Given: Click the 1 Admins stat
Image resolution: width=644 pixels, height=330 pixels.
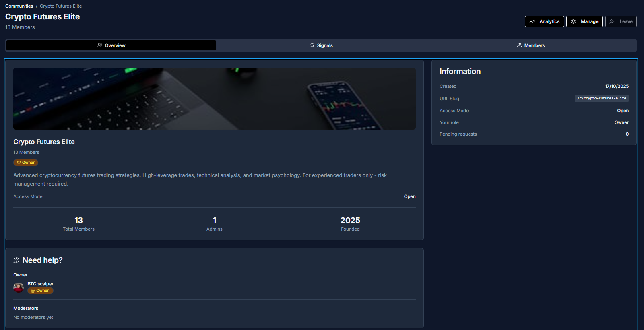Looking at the screenshot, I should pos(215,224).
